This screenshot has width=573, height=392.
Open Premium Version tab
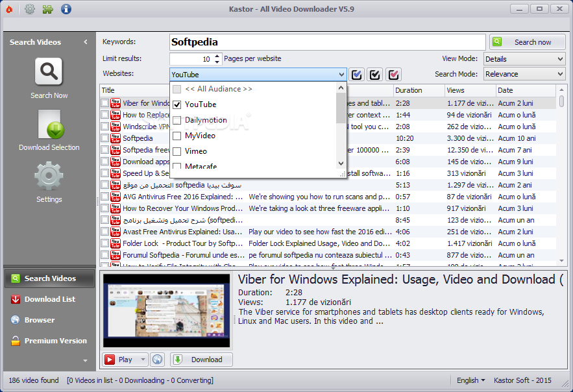pos(50,341)
